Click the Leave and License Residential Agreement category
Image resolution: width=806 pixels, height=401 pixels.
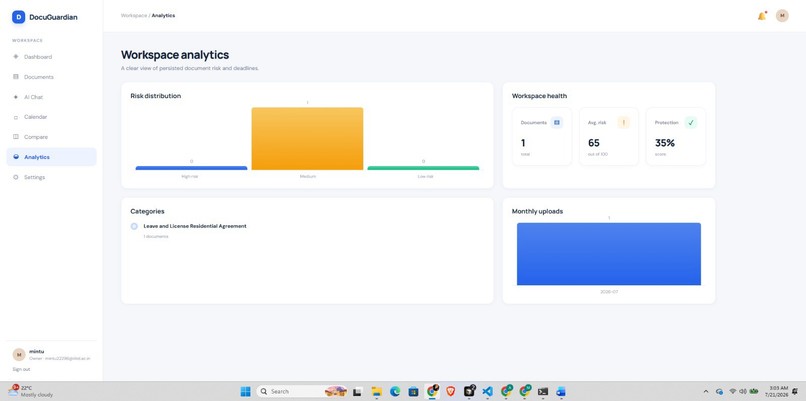pos(195,226)
